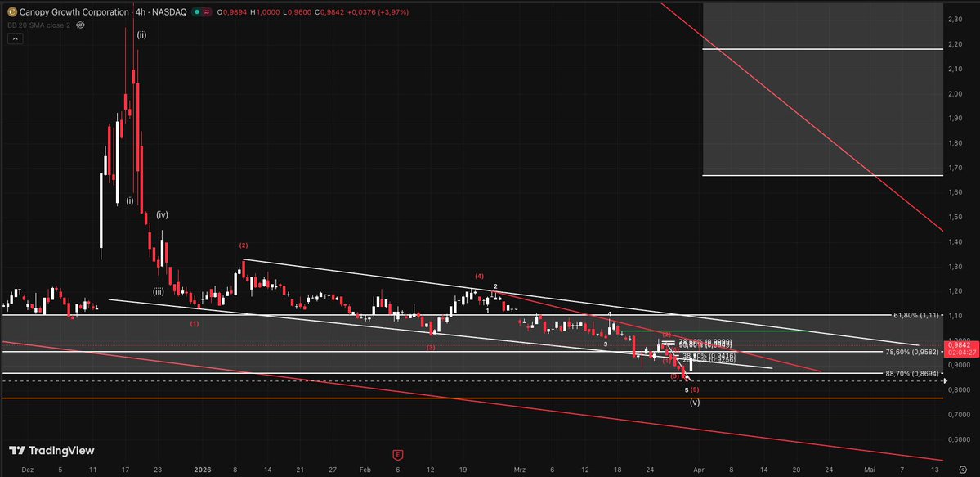980x477 pixels.
Task: Click Apr on the time axis
Action: click(x=700, y=469)
